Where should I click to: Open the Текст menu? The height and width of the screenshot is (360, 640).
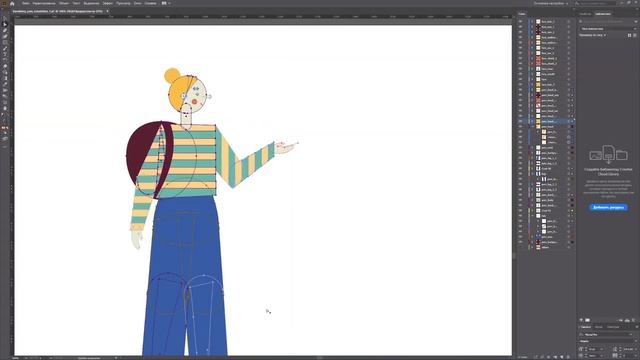pos(76,3)
